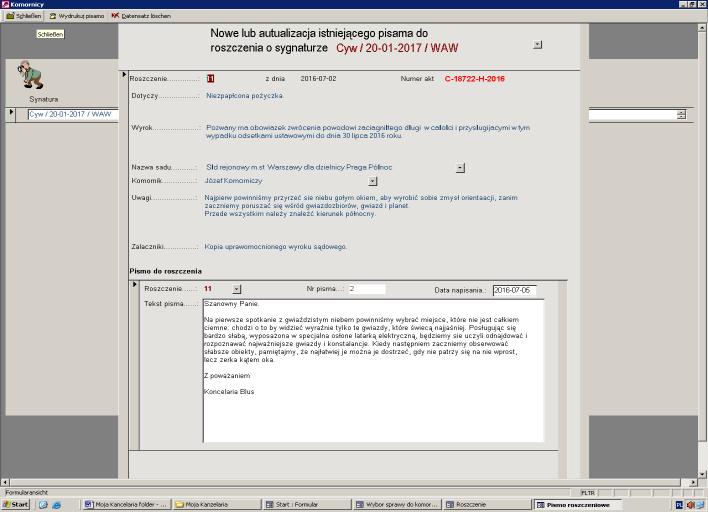Click the Pismo do roszczenia heading
Image resolution: width=708 pixels, height=512 pixels.
[165, 271]
